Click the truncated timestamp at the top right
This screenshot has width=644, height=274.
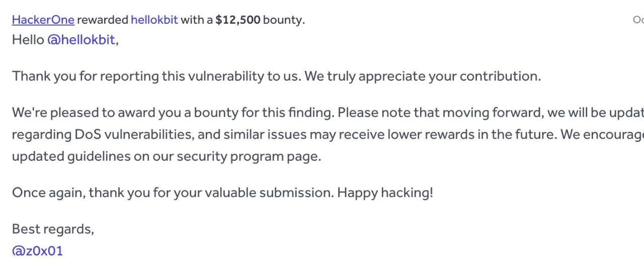(638, 20)
